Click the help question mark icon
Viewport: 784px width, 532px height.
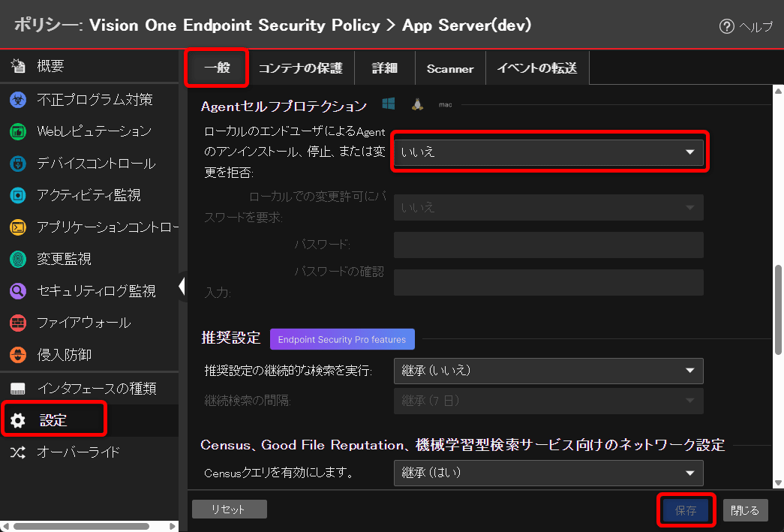tap(726, 26)
